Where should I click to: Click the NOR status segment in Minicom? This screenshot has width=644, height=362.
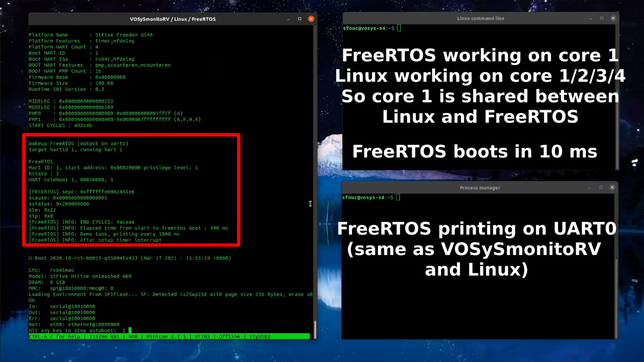tap(133, 336)
